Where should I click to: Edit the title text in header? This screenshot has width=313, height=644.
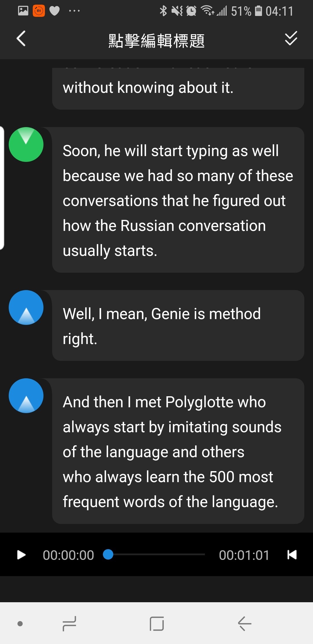[x=156, y=41]
